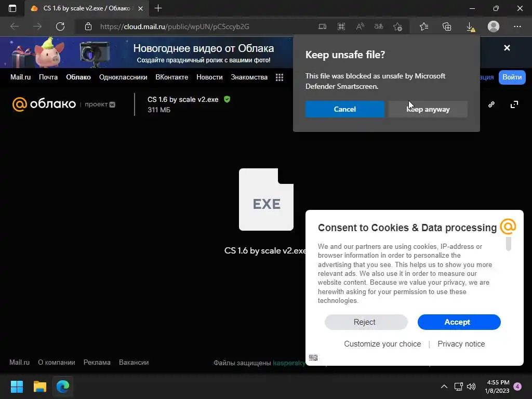Click the QR icon in consent dialog
Screen dimensions: 532x399
(313, 357)
